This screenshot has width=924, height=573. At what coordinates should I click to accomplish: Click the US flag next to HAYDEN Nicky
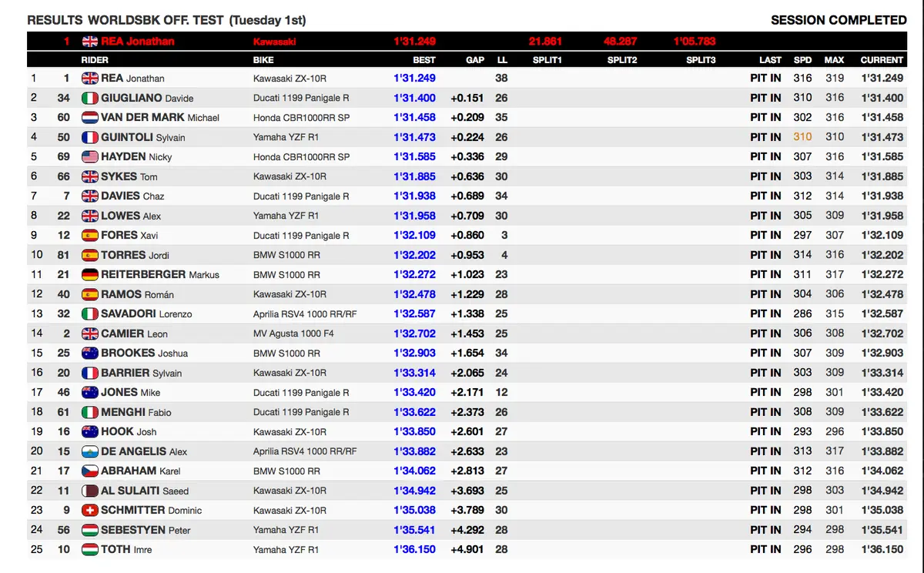point(90,156)
